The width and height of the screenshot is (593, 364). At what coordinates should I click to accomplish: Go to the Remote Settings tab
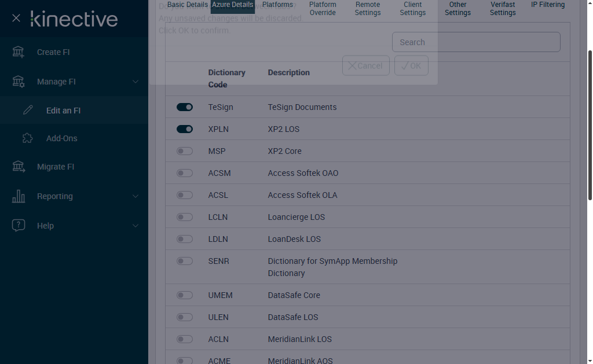(x=368, y=8)
